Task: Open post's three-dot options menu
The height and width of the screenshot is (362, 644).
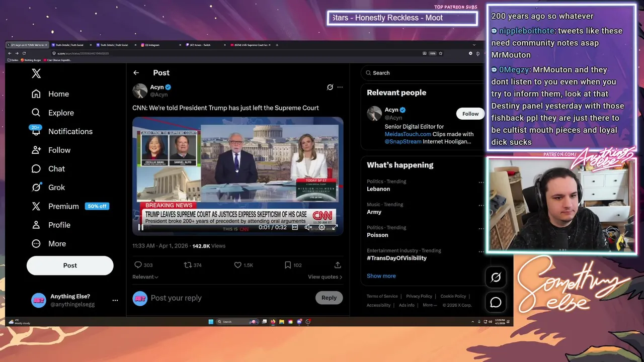Action: click(340, 87)
